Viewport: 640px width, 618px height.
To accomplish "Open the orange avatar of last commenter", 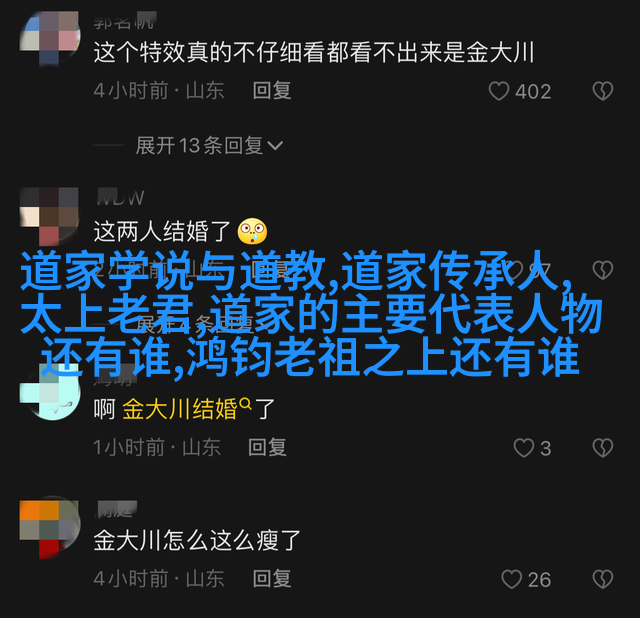I will tap(50, 529).
